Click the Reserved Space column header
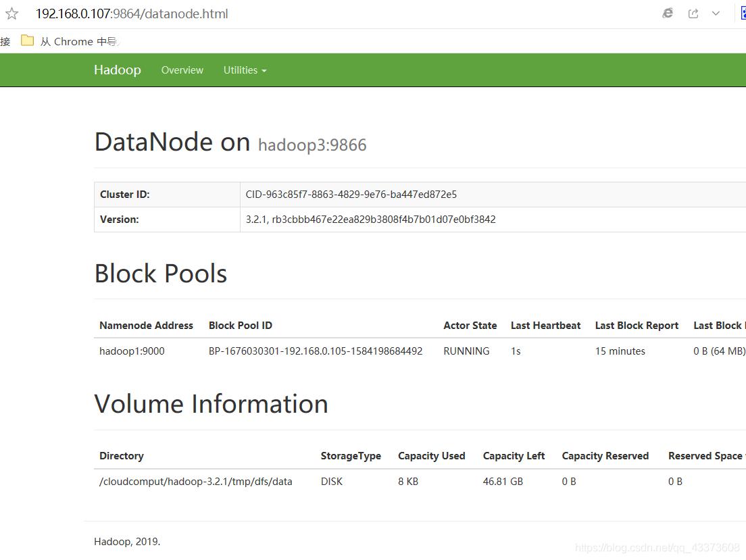Viewport: 746px width, 560px height. pyautogui.click(x=707, y=456)
